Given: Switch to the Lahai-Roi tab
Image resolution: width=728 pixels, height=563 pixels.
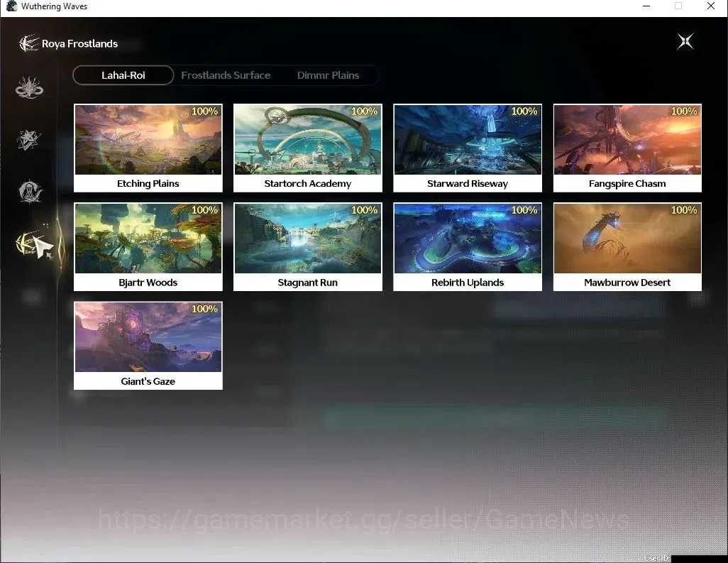Looking at the screenshot, I should 123,75.
